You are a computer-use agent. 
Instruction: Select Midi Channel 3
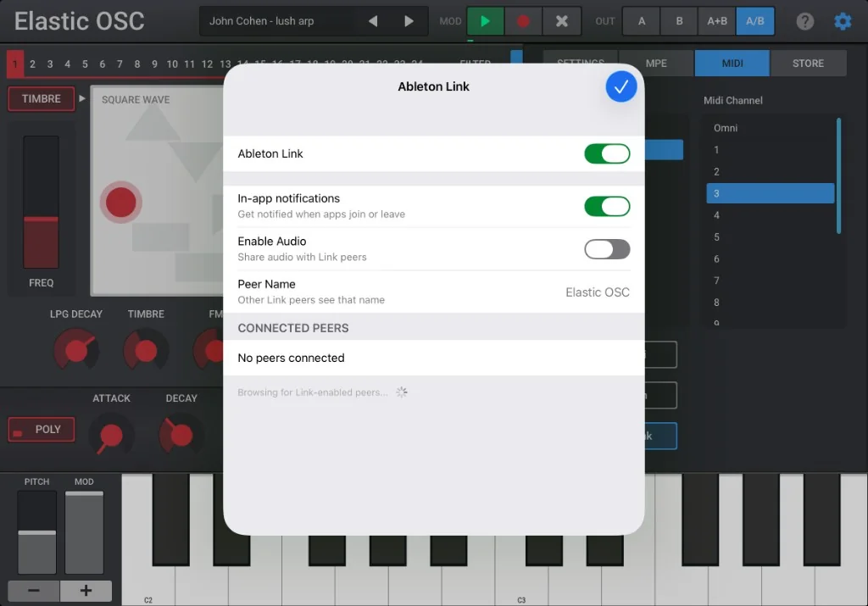pos(770,193)
